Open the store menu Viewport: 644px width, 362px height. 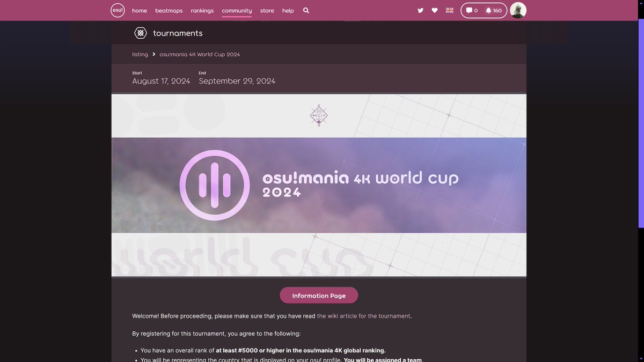tap(267, 11)
